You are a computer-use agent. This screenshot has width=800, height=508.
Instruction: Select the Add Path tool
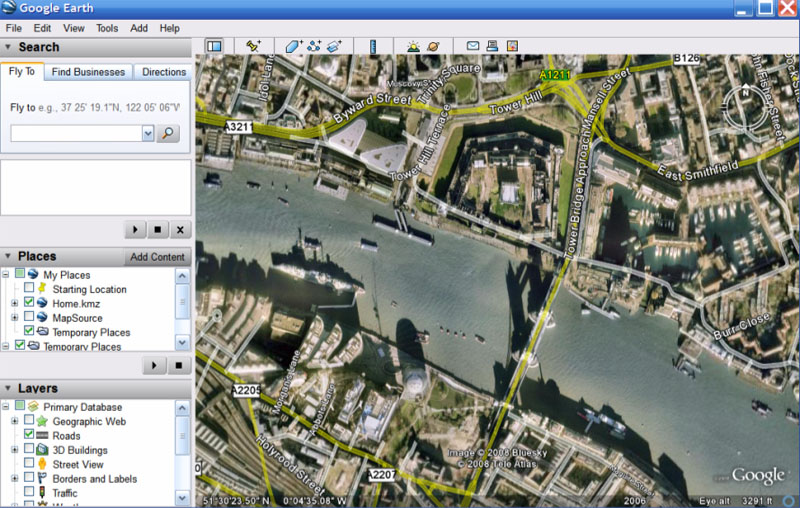click(314, 46)
